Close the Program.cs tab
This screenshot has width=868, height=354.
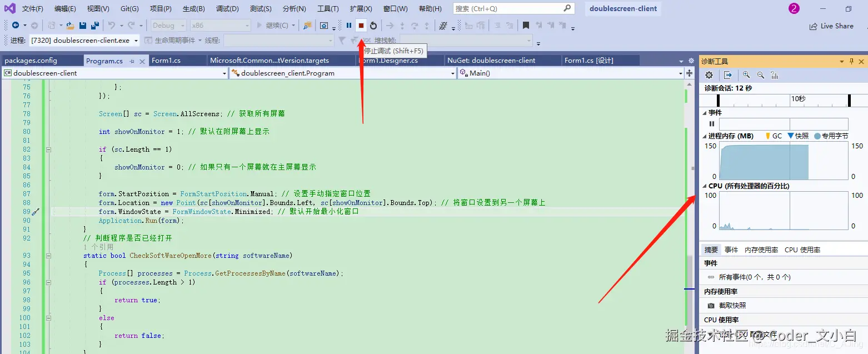(142, 61)
